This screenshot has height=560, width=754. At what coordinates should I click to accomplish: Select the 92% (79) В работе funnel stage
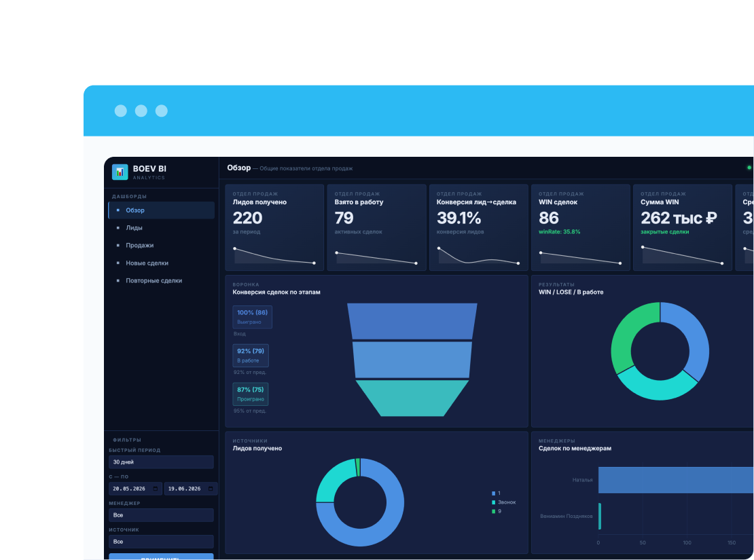click(x=251, y=356)
